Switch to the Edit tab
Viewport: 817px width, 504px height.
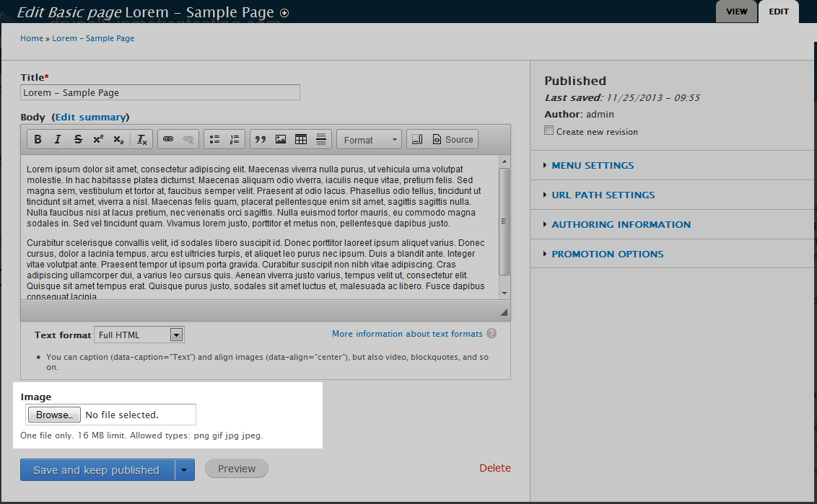pyautogui.click(x=779, y=12)
